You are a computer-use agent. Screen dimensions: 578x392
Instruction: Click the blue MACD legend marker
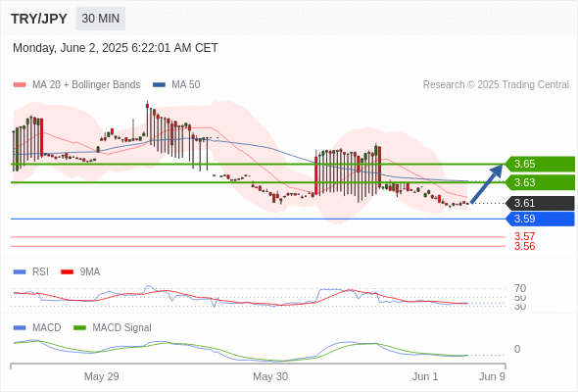20,328
